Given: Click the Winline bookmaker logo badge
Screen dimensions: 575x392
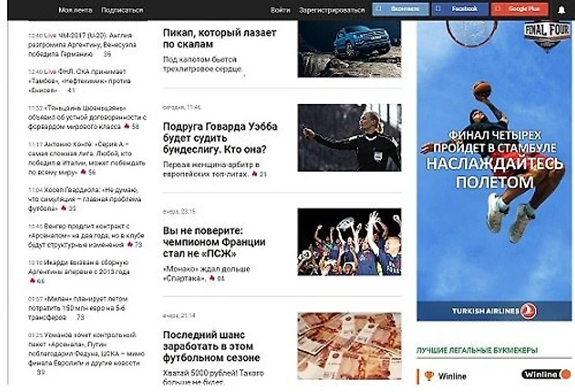Looking at the screenshot, I should (546, 375).
